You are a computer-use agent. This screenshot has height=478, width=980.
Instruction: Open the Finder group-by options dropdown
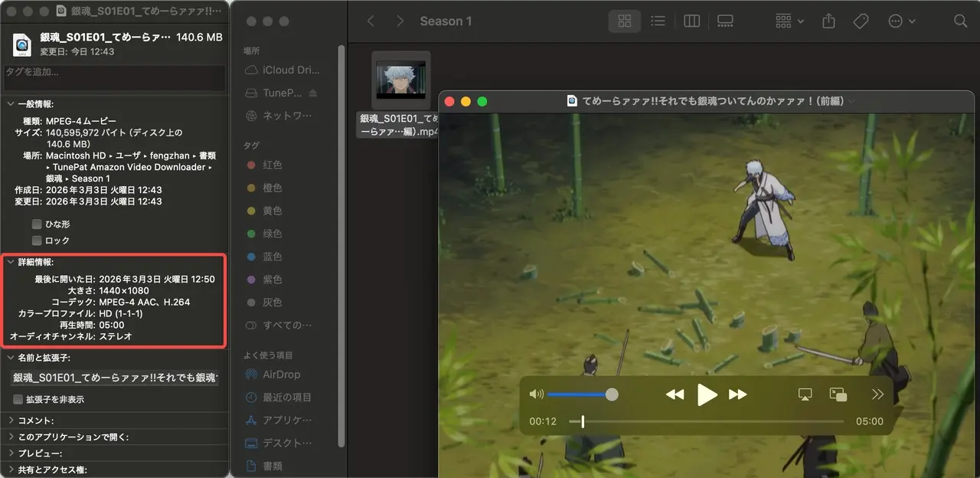(789, 21)
